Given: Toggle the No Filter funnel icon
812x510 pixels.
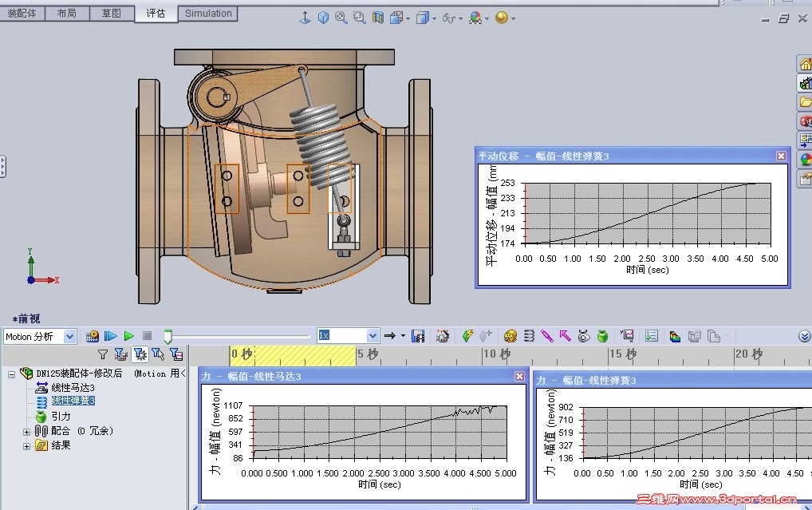Looking at the screenshot, I should coord(103,354).
